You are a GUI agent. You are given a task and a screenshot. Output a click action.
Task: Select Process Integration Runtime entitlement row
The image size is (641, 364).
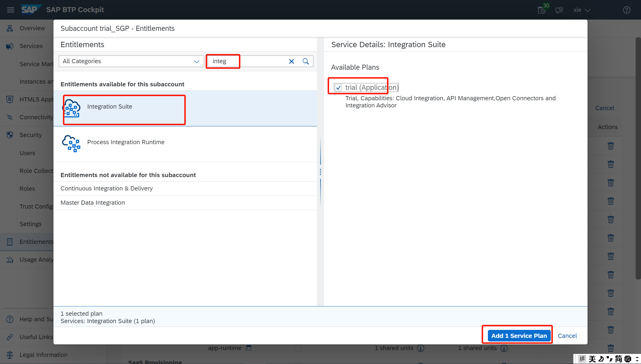tap(185, 144)
